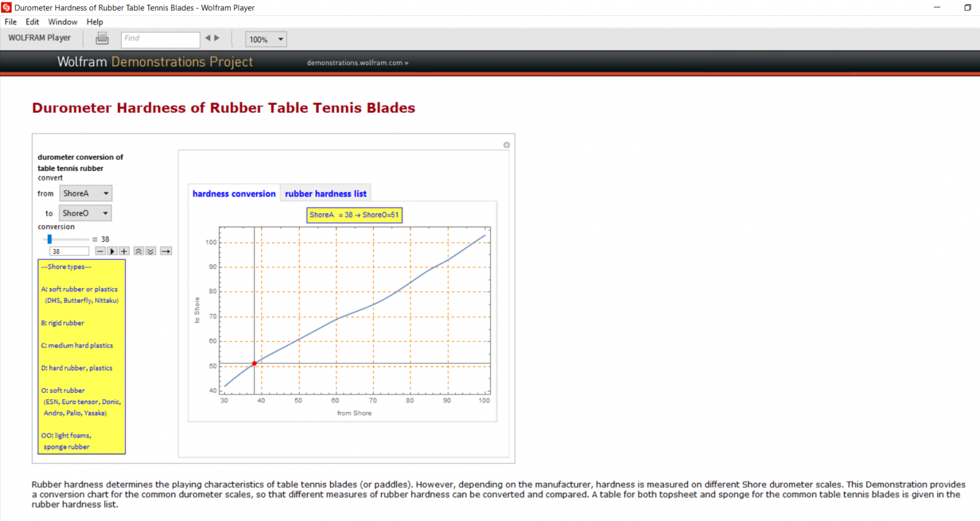Select the hardness conversion tab
This screenshot has width=980, height=521.
pyautogui.click(x=234, y=194)
